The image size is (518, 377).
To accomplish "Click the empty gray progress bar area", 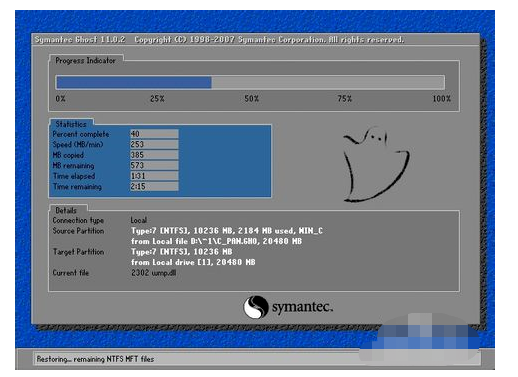I will 328,82.
